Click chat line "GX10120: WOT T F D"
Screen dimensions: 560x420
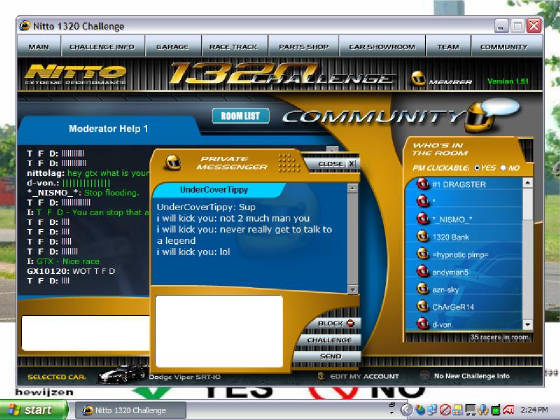tap(71, 271)
